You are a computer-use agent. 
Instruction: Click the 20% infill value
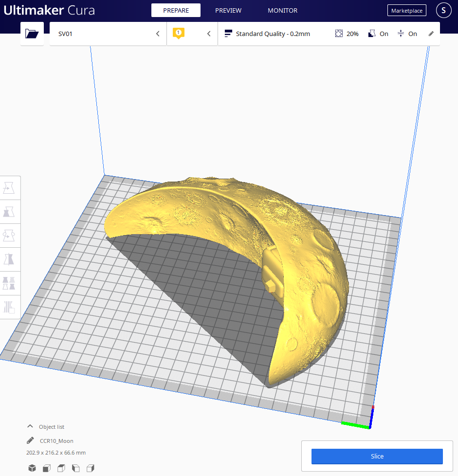tap(352, 34)
